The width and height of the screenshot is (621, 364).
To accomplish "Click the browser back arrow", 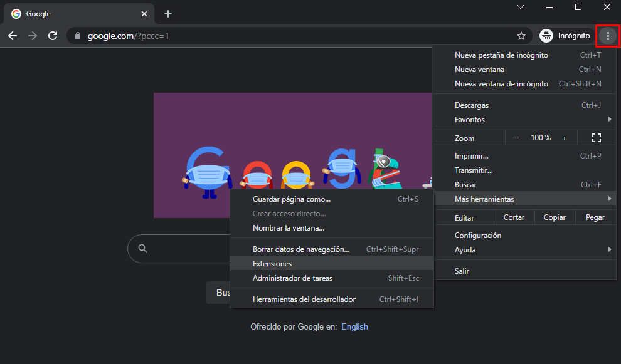I will point(13,36).
